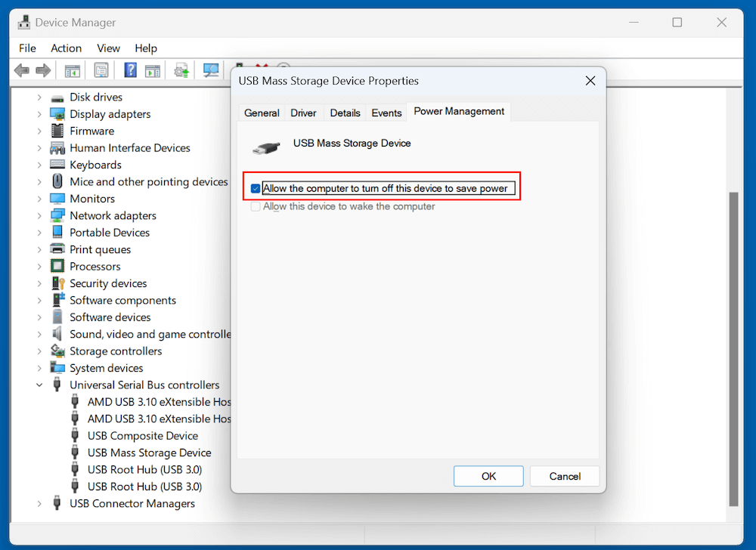Open the Action menu

pyautogui.click(x=66, y=48)
